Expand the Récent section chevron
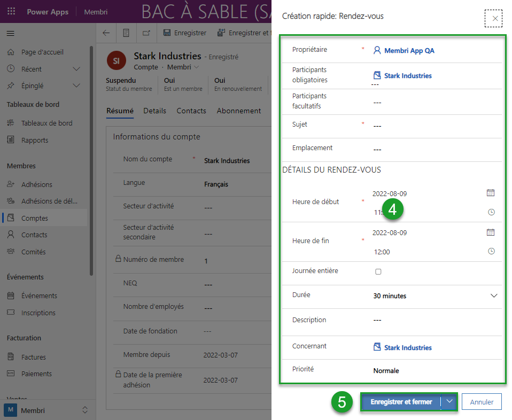The width and height of the screenshot is (512, 420). pyautogui.click(x=76, y=69)
